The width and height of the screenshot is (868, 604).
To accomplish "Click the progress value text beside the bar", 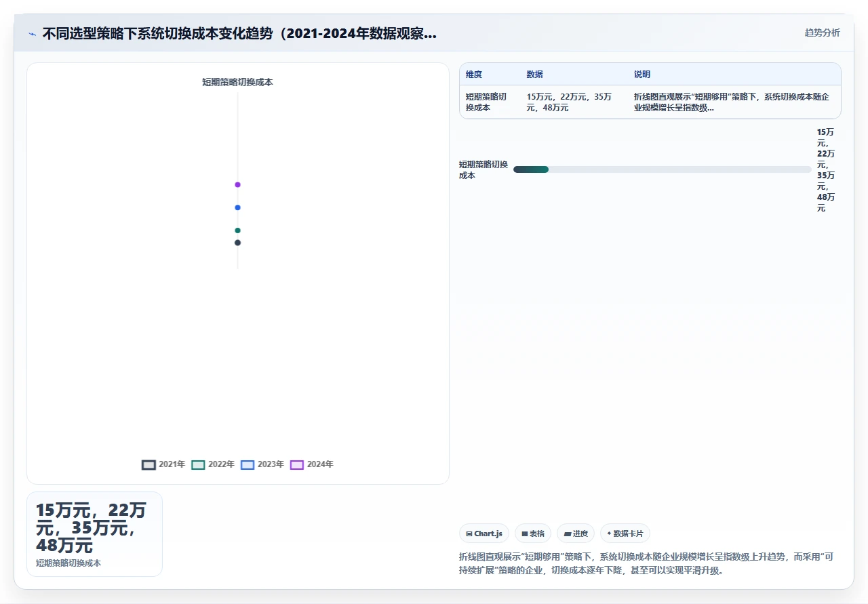I will 826,169.
